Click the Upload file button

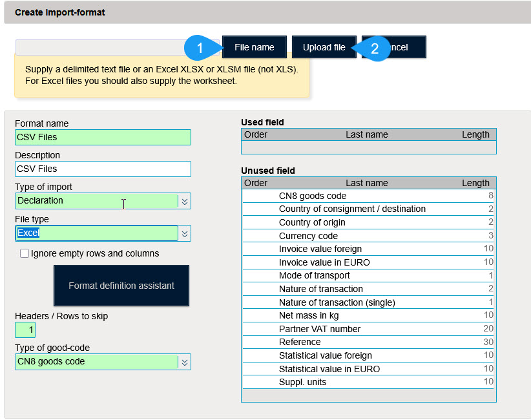pyautogui.click(x=324, y=47)
